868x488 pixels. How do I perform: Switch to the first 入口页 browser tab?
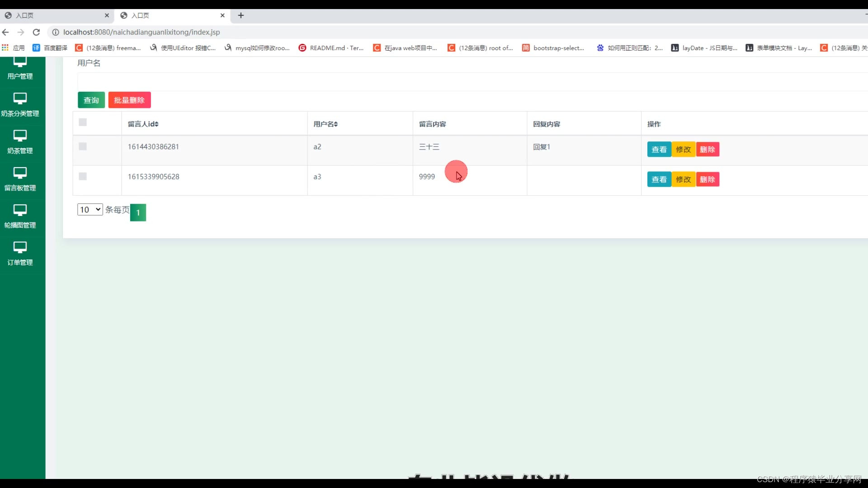(54, 15)
